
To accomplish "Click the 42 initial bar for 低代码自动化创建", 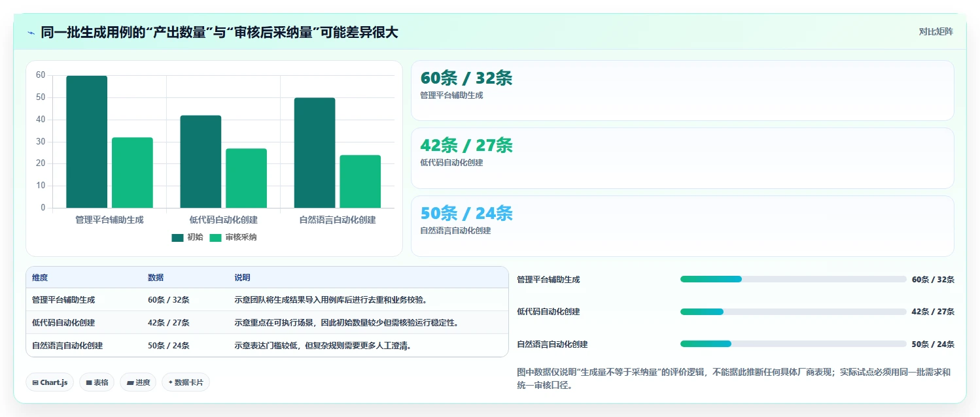I will coord(201,161).
